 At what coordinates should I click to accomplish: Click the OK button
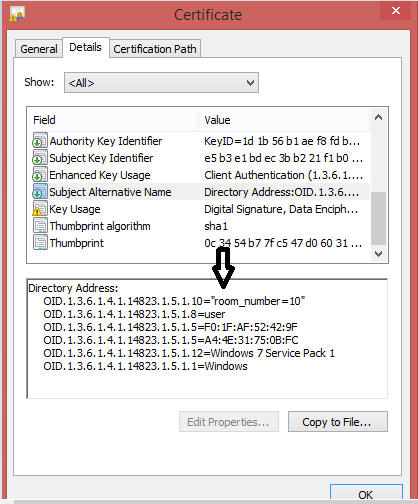(x=366, y=494)
